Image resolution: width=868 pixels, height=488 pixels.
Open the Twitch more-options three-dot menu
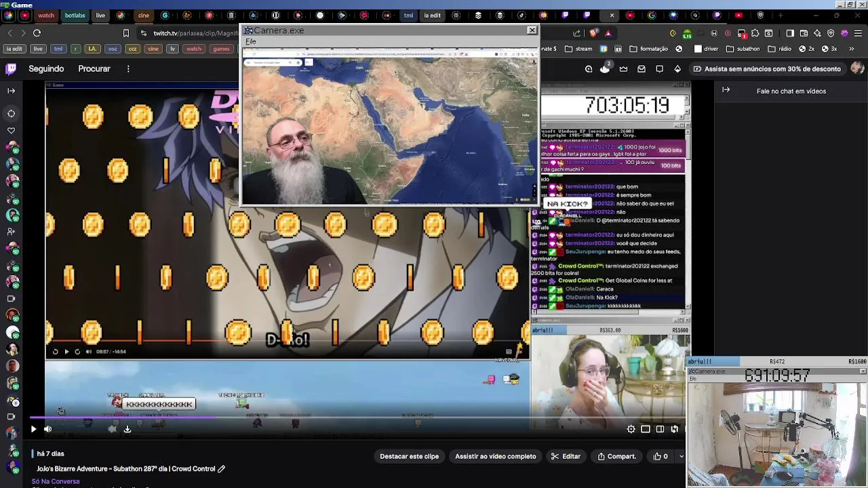tap(128, 68)
